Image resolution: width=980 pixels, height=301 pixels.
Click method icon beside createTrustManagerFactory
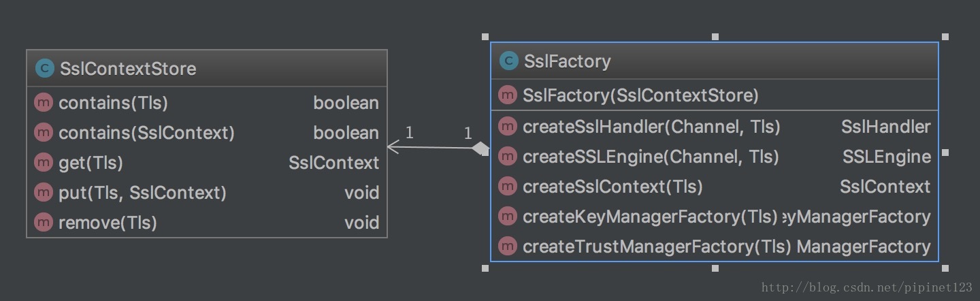[508, 247]
